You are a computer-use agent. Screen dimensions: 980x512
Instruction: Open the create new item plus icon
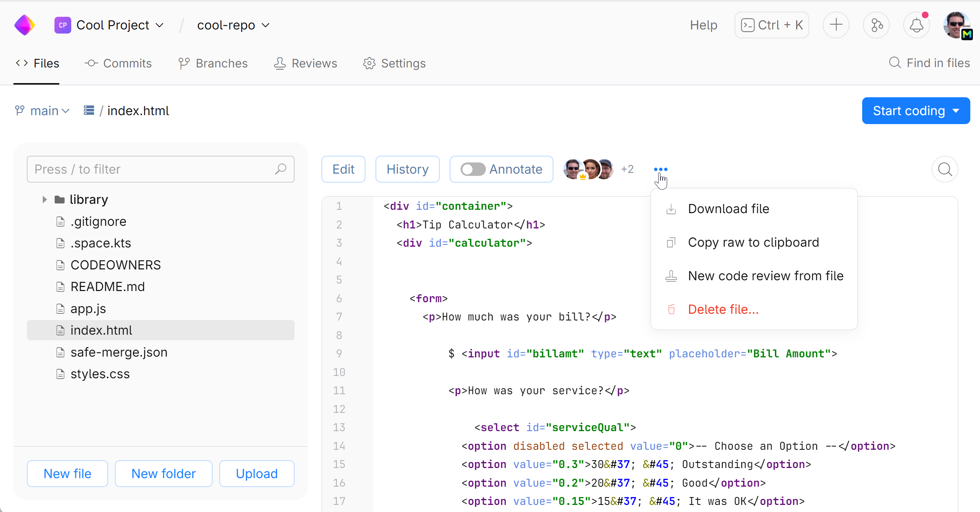tap(836, 25)
